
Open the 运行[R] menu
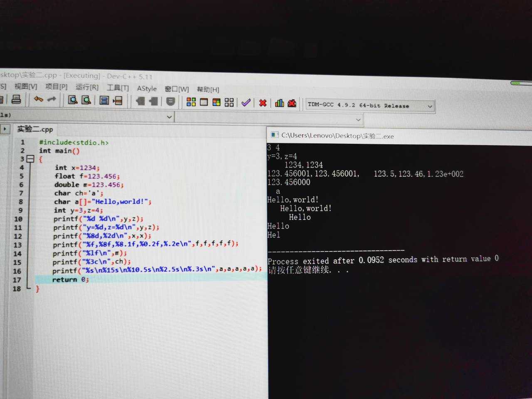pos(87,87)
